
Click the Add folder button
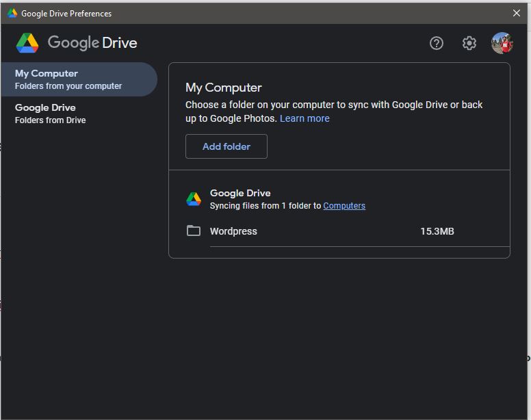click(226, 146)
